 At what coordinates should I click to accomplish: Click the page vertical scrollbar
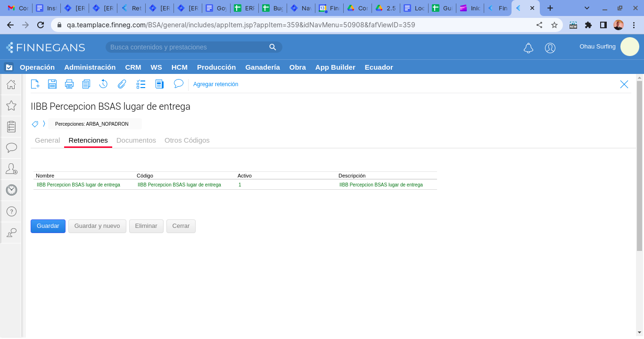point(639,165)
